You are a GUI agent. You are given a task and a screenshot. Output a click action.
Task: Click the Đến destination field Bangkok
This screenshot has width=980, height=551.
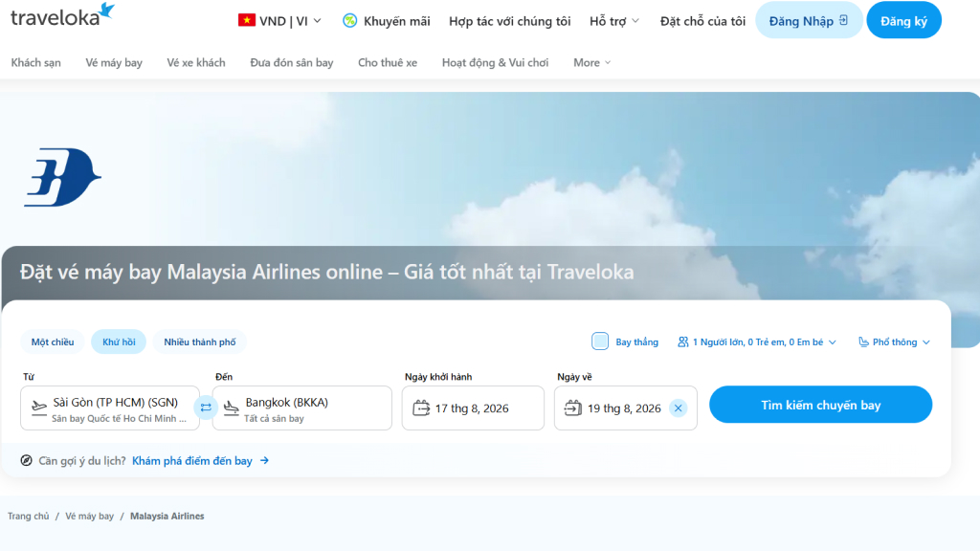301,408
